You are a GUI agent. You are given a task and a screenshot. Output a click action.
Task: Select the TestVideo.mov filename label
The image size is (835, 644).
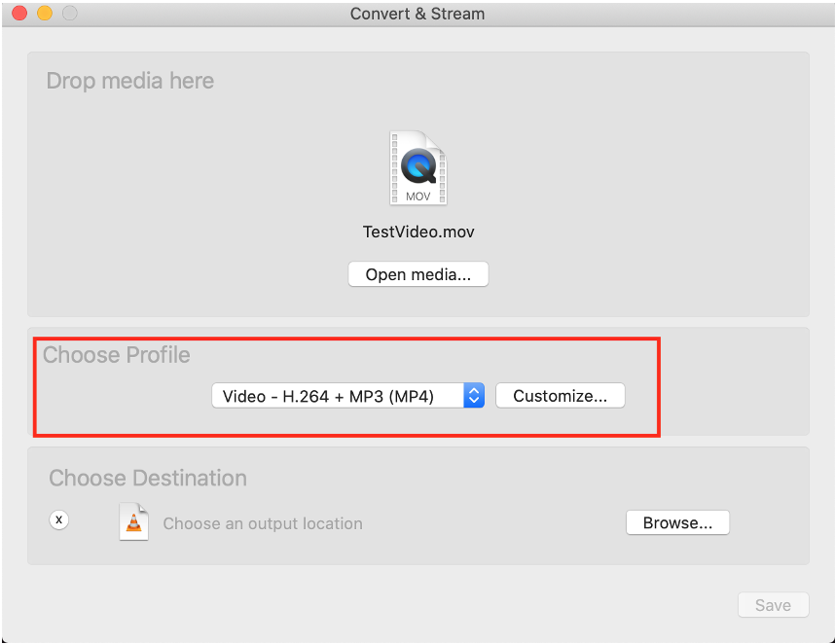[418, 233]
